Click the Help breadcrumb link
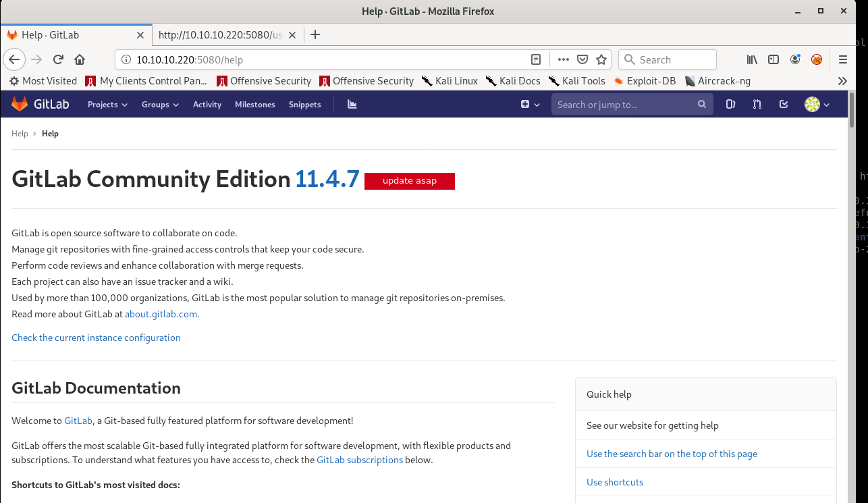The width and height of the screenshot is (868, 503). pyautogui.click(x=20, y=134)
